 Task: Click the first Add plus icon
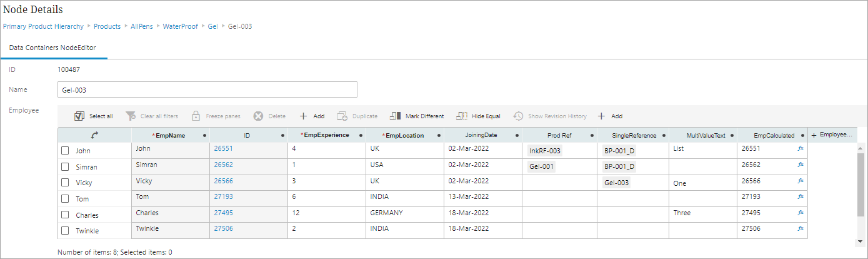point(303,116)
